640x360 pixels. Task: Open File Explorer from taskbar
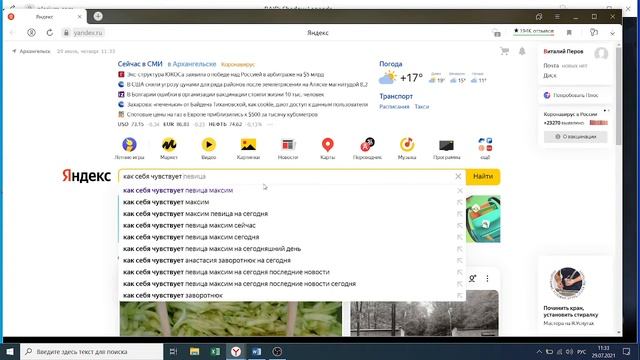tap(195, 351)
